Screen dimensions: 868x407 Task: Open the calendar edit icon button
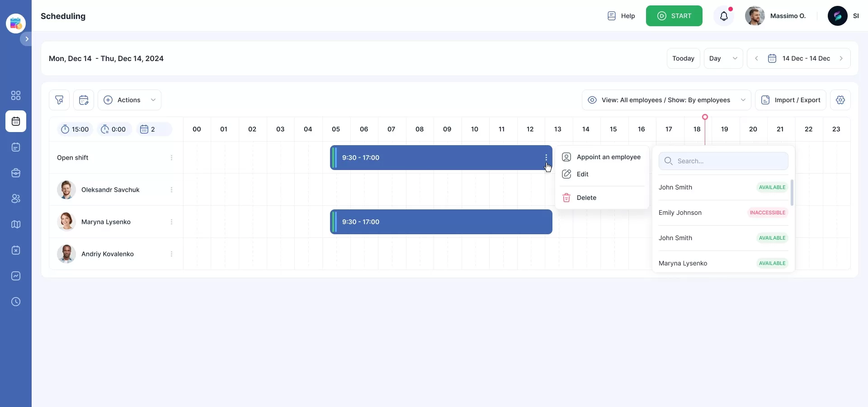[x=84, y=100]
